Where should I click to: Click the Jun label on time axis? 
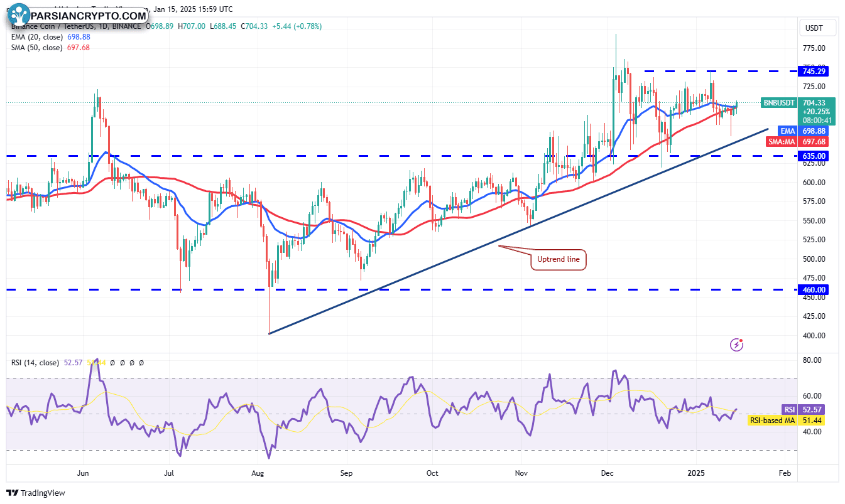tap(83, 472)
